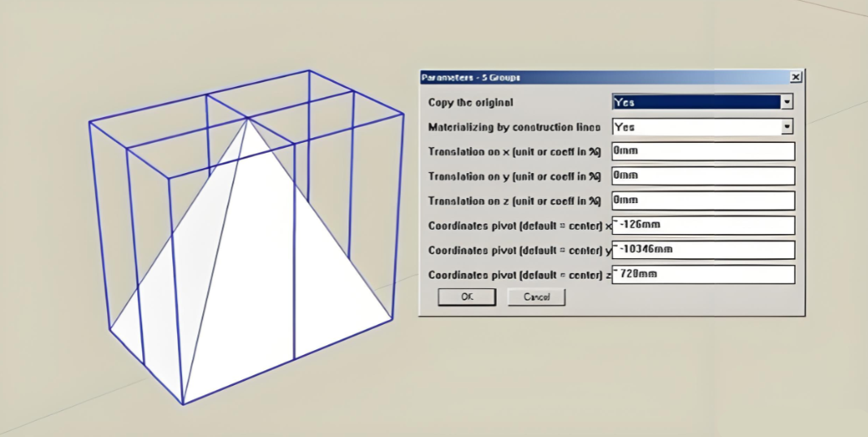Open the 'Copy the original' dropdown arrow

pos(786,102)
